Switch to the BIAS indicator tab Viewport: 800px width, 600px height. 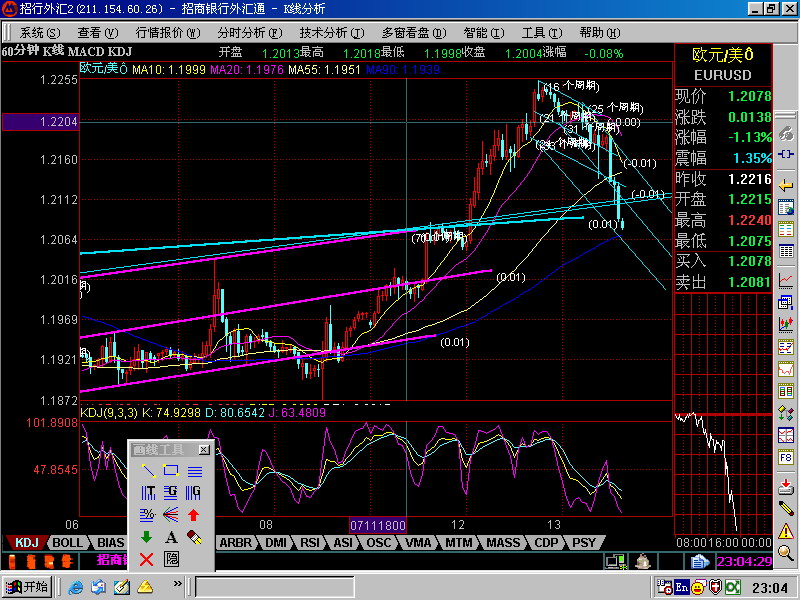110,542
